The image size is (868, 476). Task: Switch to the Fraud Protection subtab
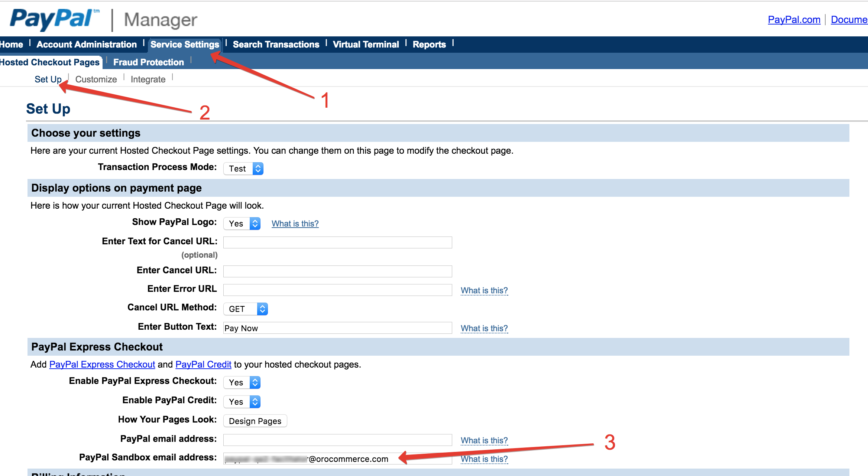tap(149, 62)
